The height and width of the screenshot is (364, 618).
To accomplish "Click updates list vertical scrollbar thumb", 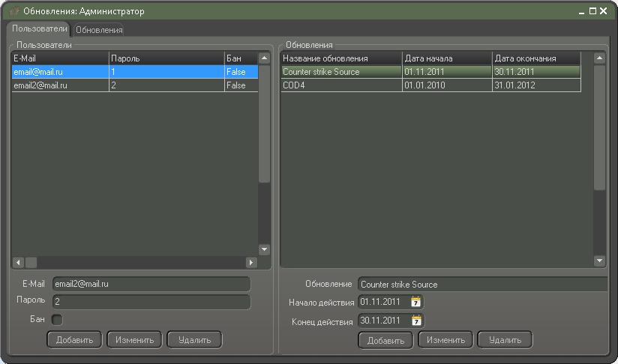I will click(599, 127).
